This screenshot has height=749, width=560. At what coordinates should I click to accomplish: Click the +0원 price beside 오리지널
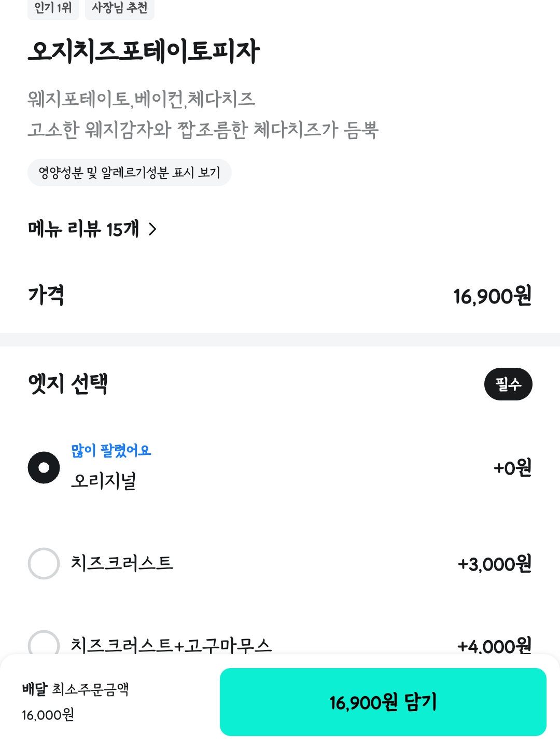coord(512,468)
